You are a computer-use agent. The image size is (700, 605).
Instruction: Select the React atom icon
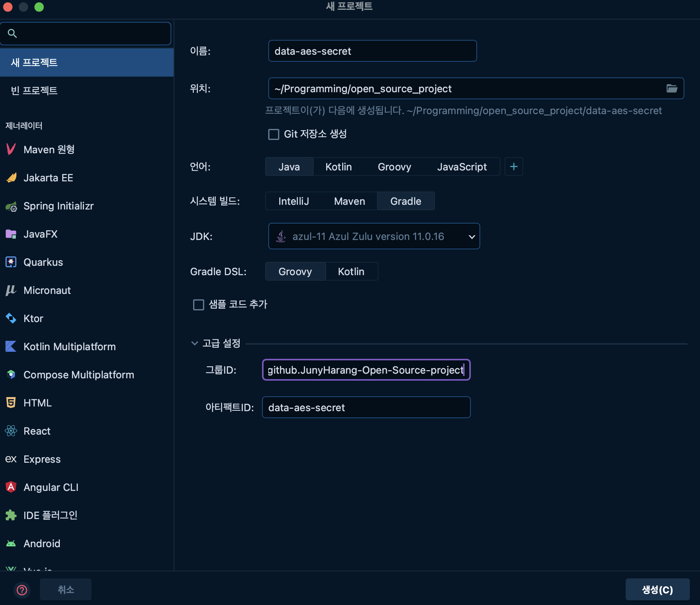tap(11, 431)
